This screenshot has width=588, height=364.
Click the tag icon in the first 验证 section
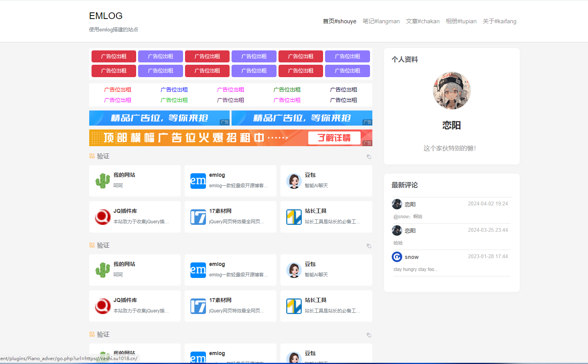click(x=369, y=157)
